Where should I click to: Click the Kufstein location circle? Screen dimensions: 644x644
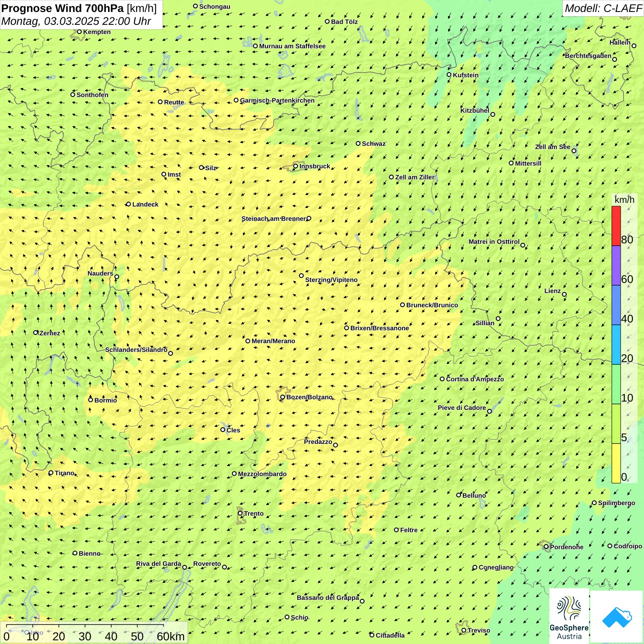pyautogui.click(x=449, y=75)
